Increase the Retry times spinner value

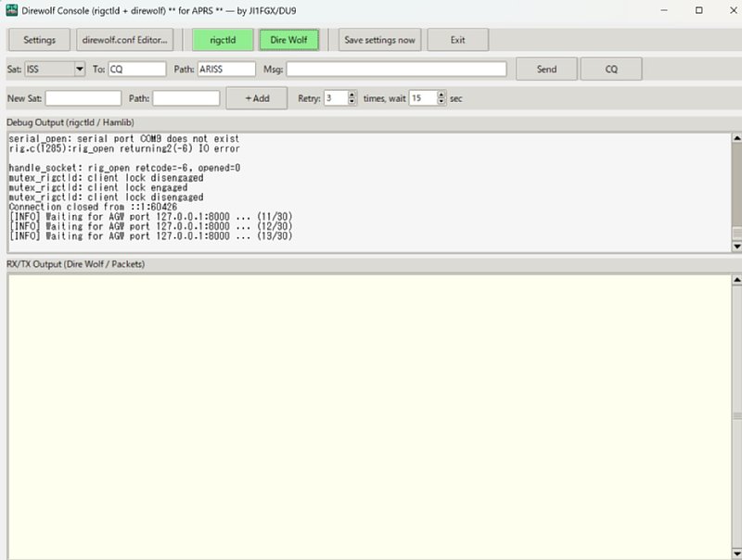[x=352, y=95]
